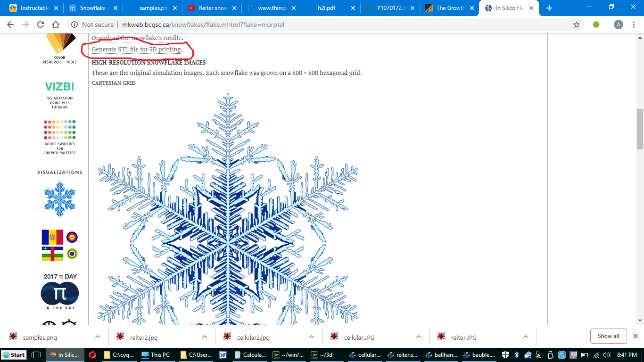Viewport: 644px width, 362px height.
Task: Click the volume icon in system tray
Action: (606, 355)
